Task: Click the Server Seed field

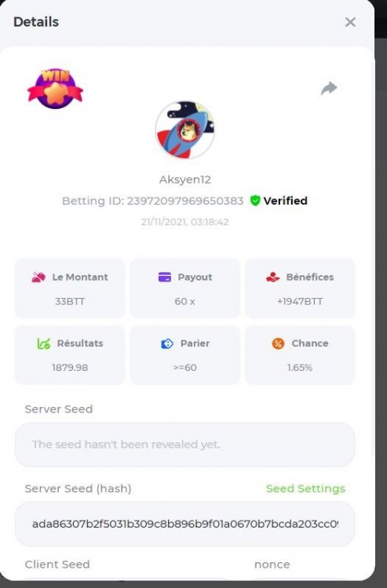Action: coord(184,445)
